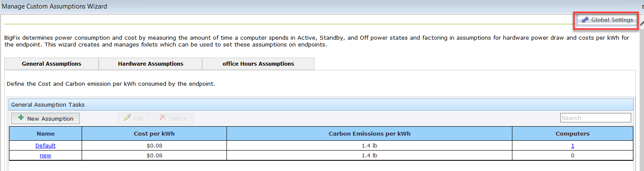Image resolution: width=644 pixels, height=171 pixels.
Task: Click the red X Delete icon
Action: (162, 118)
